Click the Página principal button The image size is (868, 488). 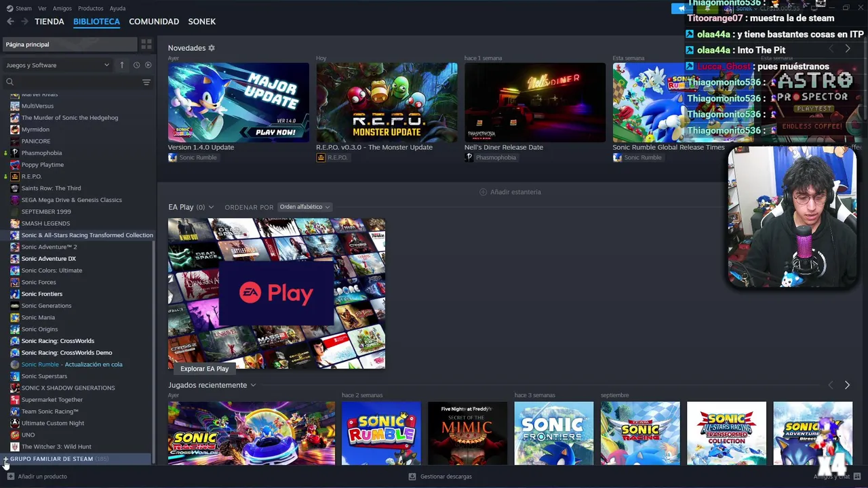tap(70, 44)
